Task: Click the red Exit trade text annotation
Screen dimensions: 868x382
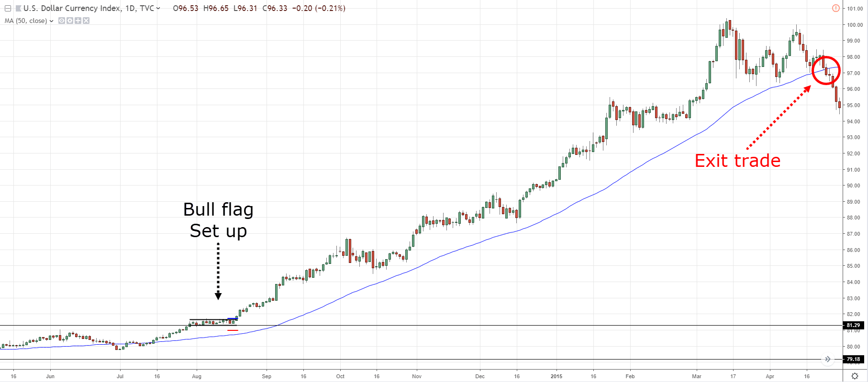Action: pos(737,161)
